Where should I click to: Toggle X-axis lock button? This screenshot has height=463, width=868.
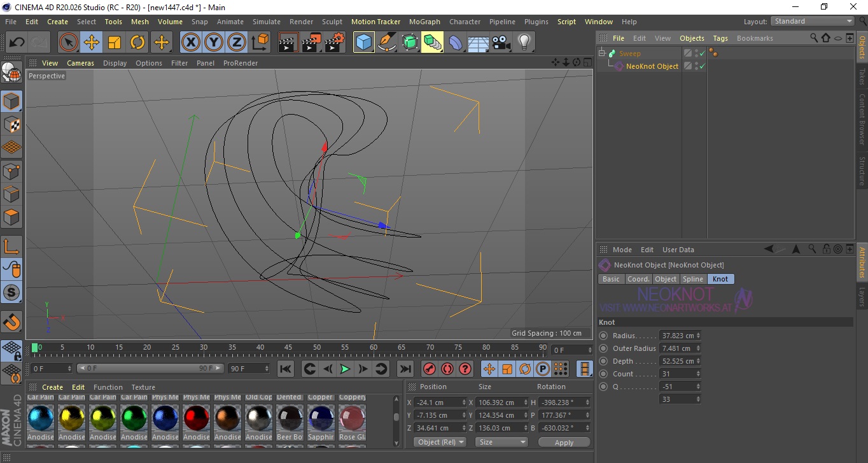tap(190, 43)
